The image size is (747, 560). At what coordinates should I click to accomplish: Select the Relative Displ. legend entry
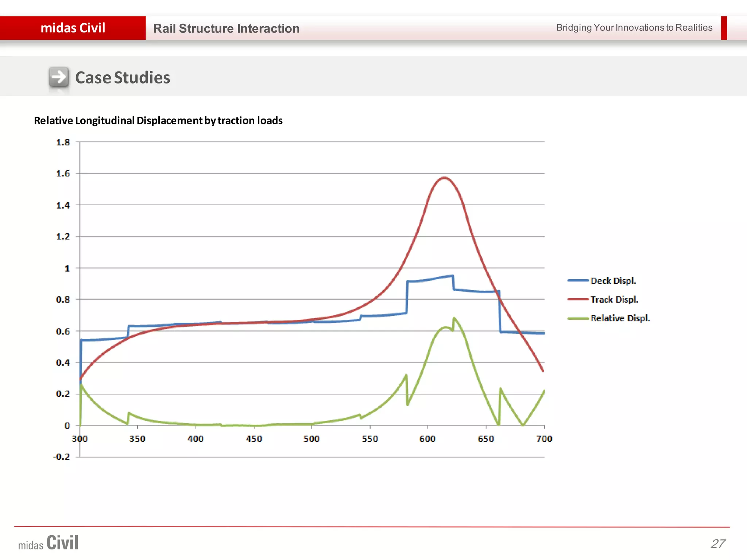pos(620,318)
